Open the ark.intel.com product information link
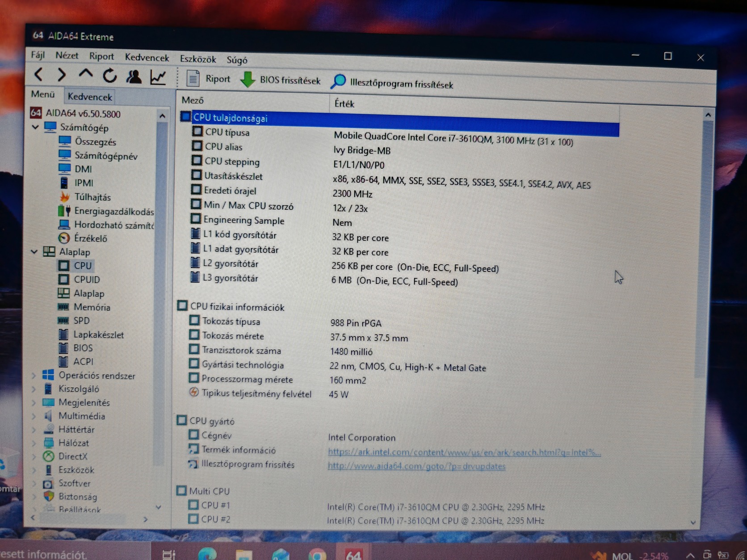This screenshot has width=747, height=560. [464, 452]
